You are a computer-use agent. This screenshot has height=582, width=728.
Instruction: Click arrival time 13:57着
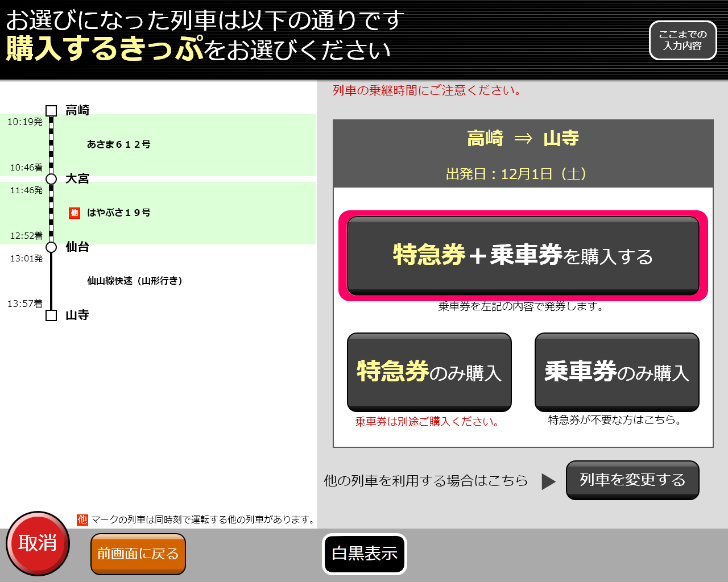click(25, 304)
